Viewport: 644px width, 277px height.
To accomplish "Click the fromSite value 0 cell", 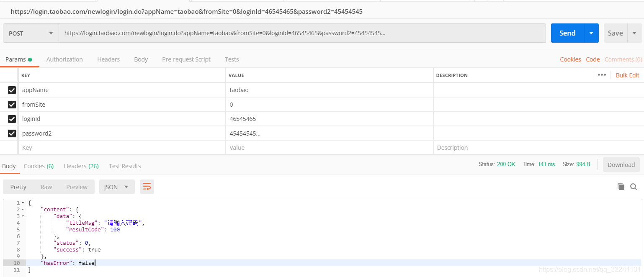I will [x=330, y=105].
